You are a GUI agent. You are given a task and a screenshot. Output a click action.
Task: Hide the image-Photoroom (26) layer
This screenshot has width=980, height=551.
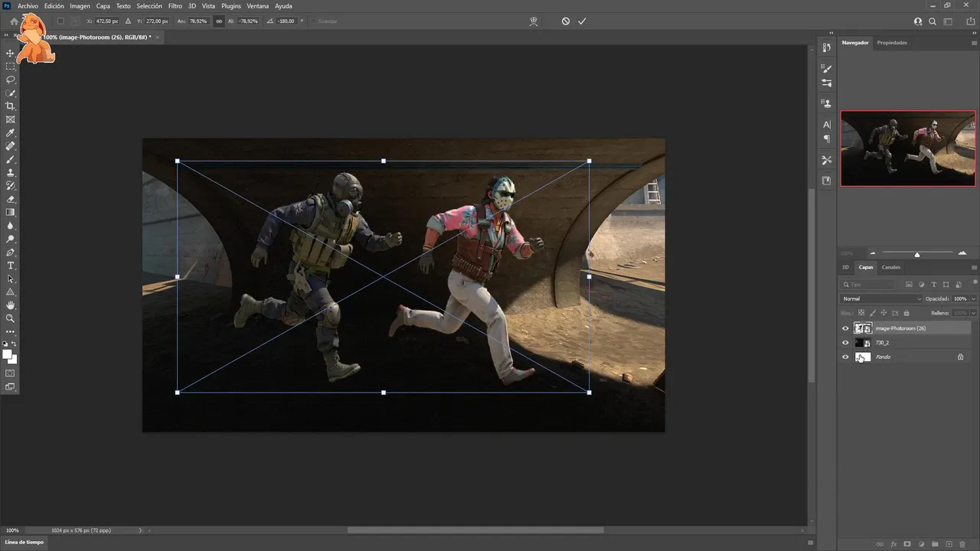click(x=845, y=328)
